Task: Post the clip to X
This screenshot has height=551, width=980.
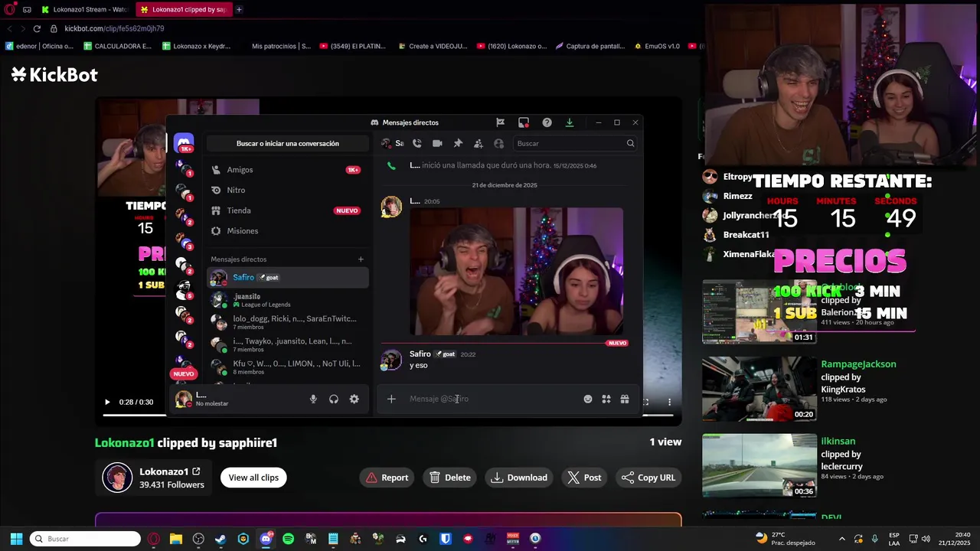Action: point(585,478)
